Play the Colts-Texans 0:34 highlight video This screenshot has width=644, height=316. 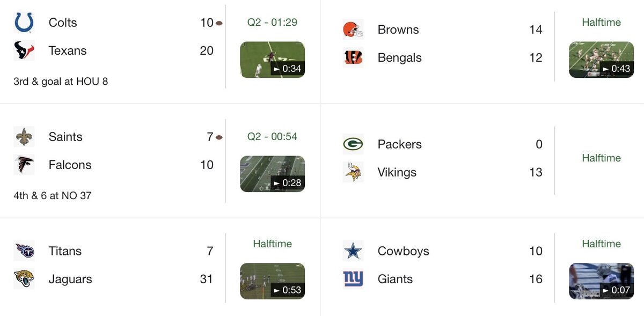pyautogui.click(x=272, y=60)
